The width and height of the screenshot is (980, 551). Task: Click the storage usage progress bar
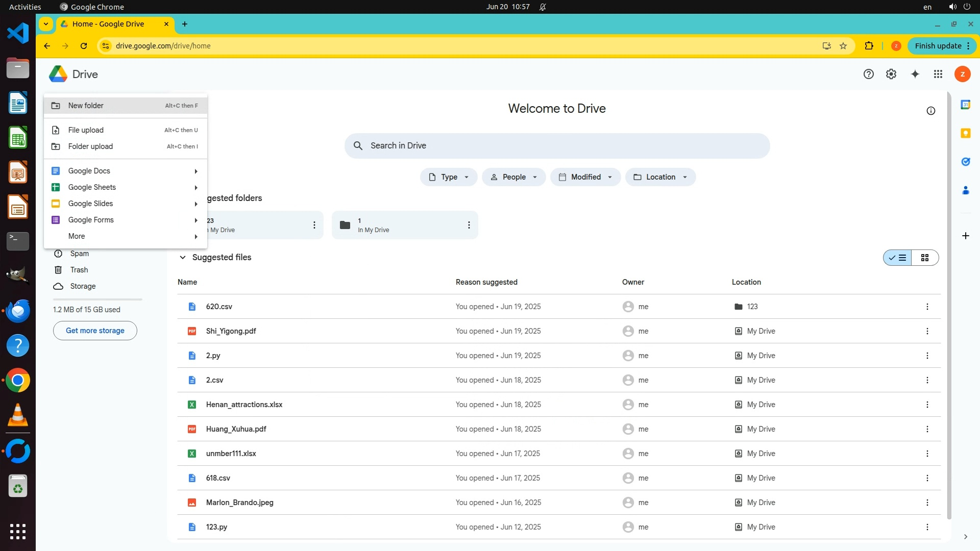[x=97, y=299]
